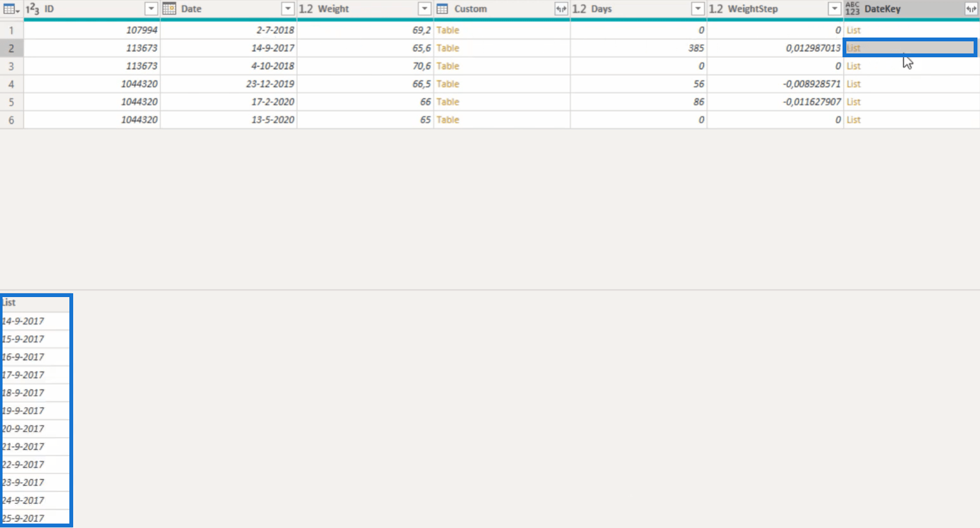Select the Days column header
The height and width of the screenshot is (528, 980).
click(638, 9)
